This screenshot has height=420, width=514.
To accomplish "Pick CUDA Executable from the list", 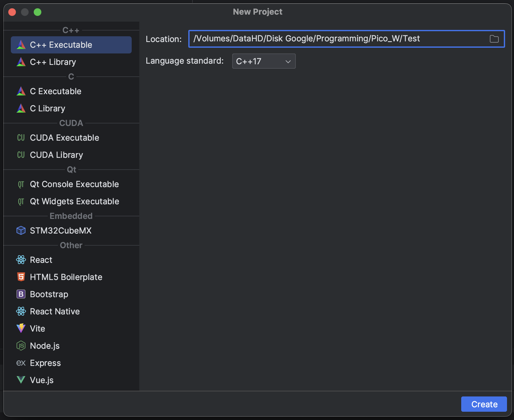I will pyautogui.click(x=71, y=138).
